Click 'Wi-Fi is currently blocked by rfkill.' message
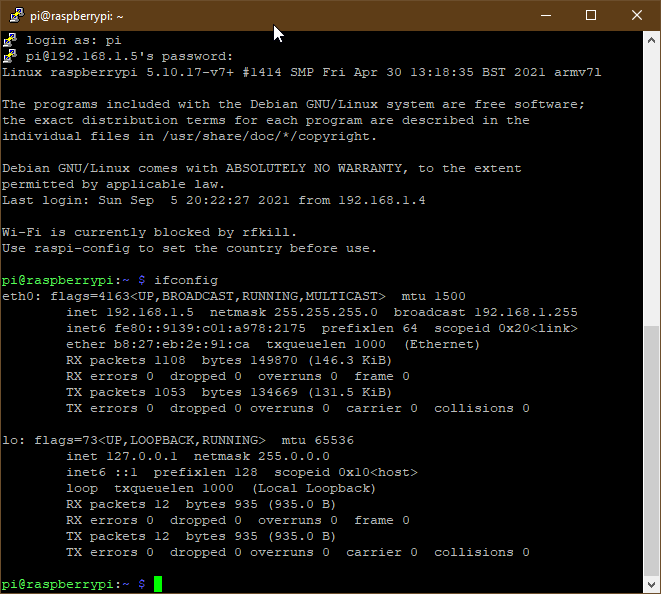This screenshot has width=661, height=594. 150,232
